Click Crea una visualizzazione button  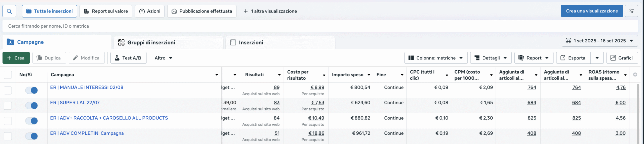point(592,11)
